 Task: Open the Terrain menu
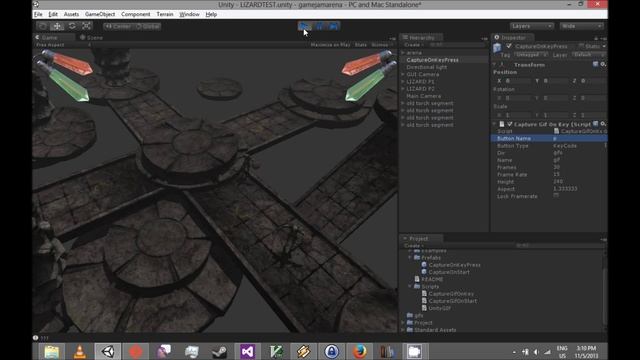pyautogui.click(x=165, y=14)
